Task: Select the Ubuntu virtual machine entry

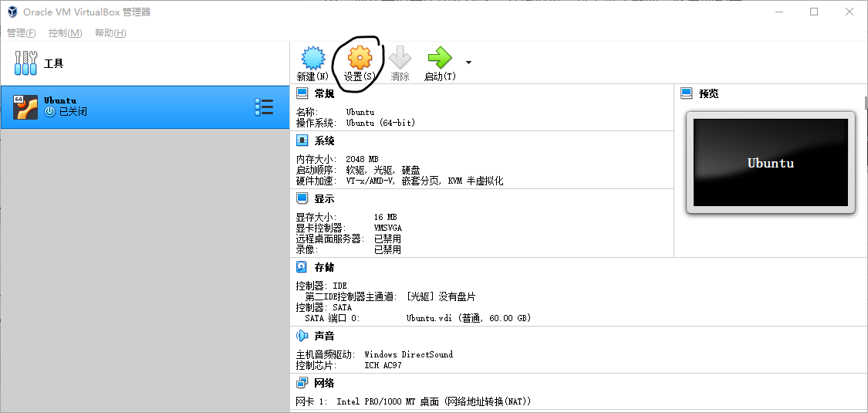Action: coord(144,107)
